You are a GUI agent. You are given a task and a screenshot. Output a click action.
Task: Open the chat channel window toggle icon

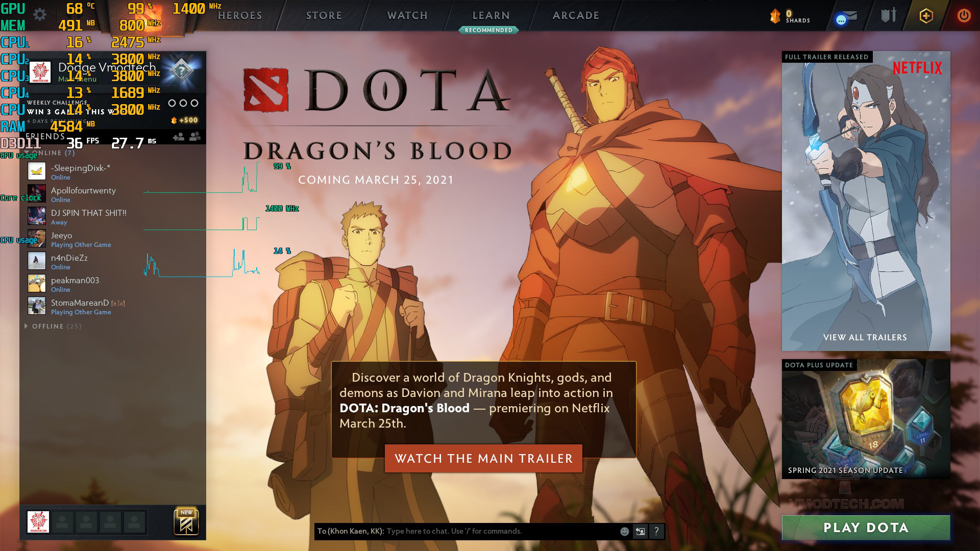(640, 531)
